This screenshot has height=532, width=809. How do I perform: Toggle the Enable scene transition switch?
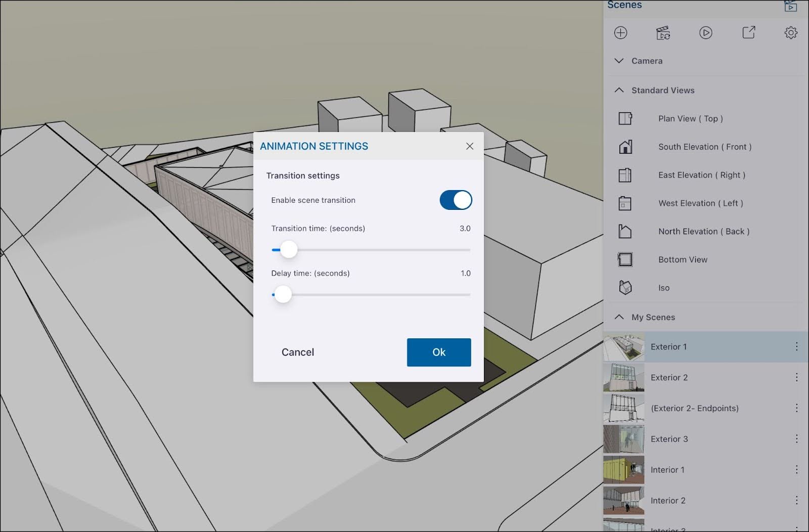tap(456, 200)
